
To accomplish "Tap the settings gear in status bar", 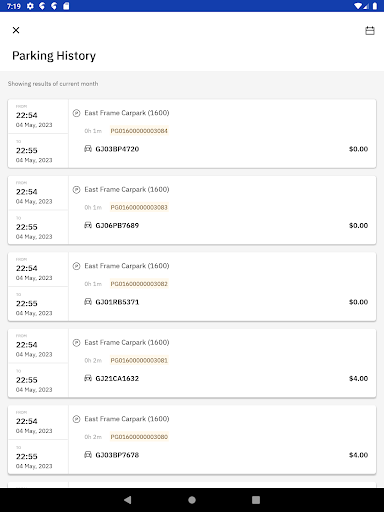I will pos(30,6).
